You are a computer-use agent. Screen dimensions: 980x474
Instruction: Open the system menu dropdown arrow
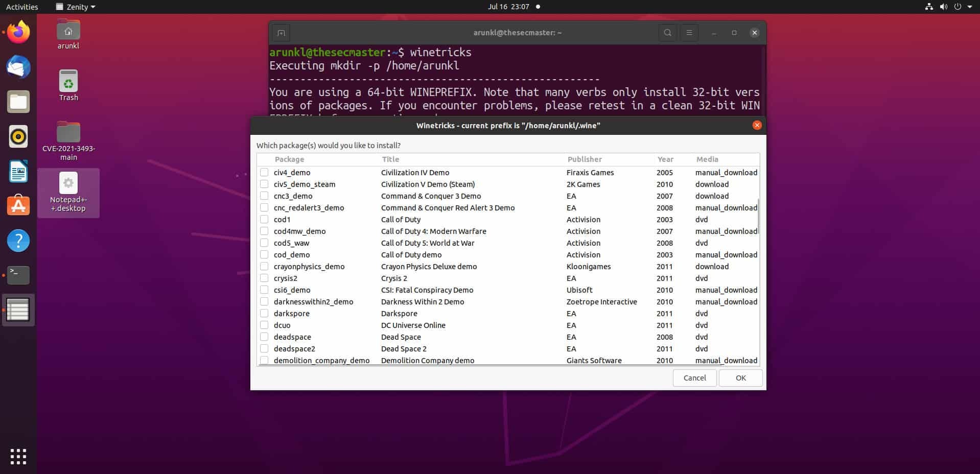(x=970, y=7)
